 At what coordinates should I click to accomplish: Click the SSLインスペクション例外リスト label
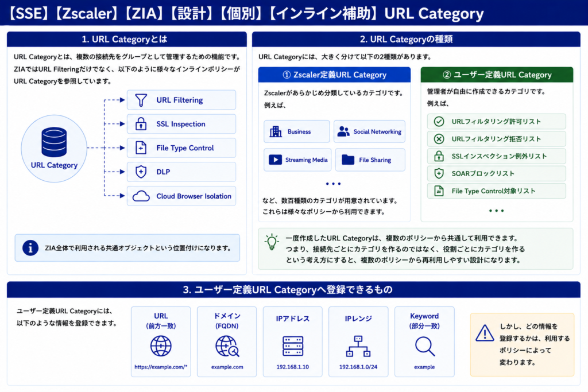click(x=499, y=156)
